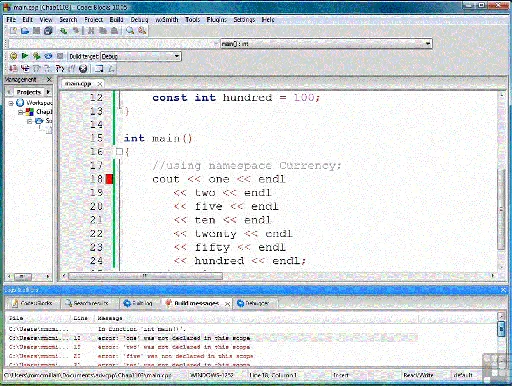Click the Abort build icon
Image resolution: width=512 pixels, height=386 pixels.
tap(60, 56)
